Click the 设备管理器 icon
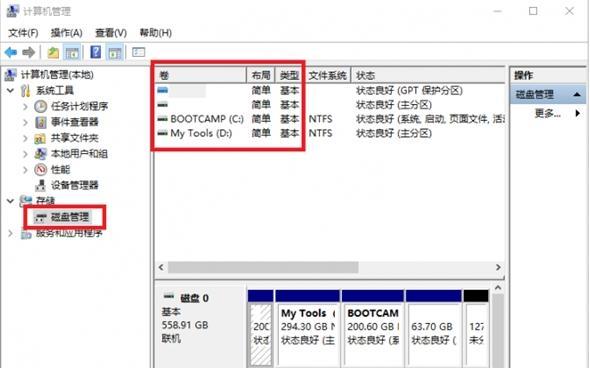Screen dimensions: 590x368 (40, 185)
